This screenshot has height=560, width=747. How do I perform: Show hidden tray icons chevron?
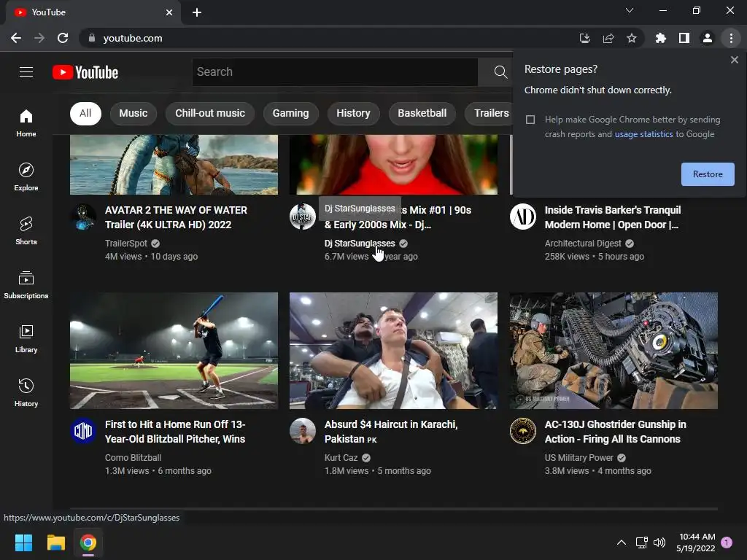tap(622, 542)
